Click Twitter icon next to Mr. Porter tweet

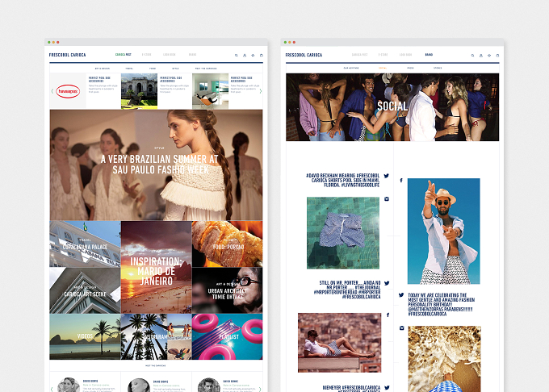click(387, 283)
